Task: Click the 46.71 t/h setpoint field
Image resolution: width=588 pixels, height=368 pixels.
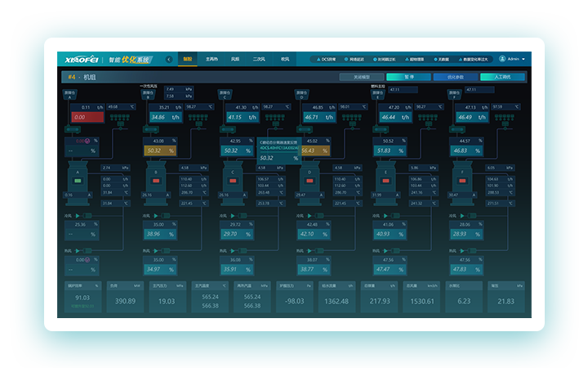Action: tap(319, 117)
